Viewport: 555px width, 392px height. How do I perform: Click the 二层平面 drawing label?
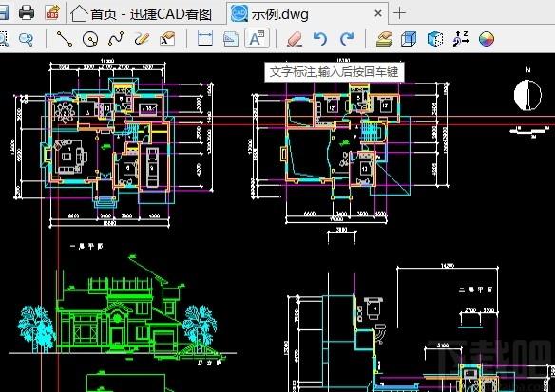pyautogui.click(x=476, y=290)
